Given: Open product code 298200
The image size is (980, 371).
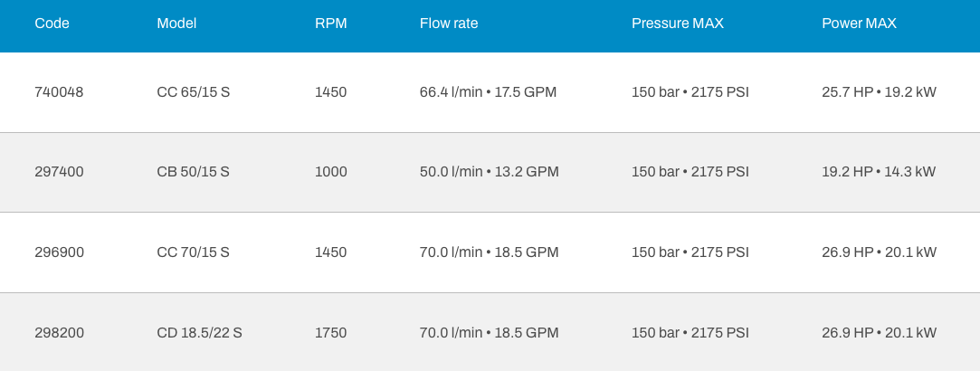Looking at the screenshot, I should (x=59, y=333).
